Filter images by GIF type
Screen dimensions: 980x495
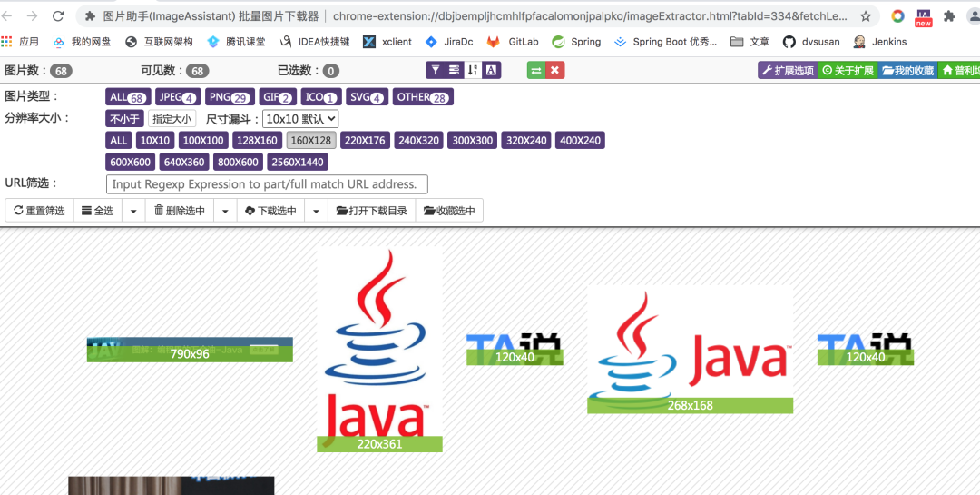(279, 97)
